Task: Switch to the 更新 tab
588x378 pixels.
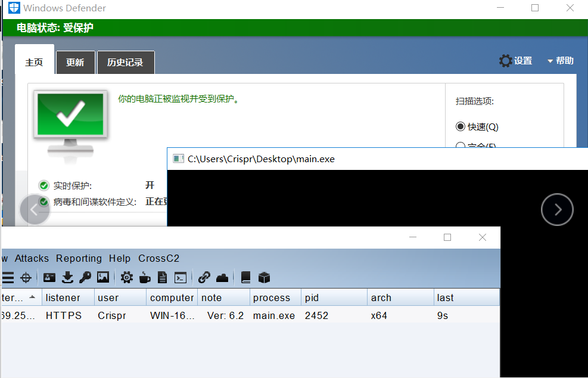Action: click(75, 63)
